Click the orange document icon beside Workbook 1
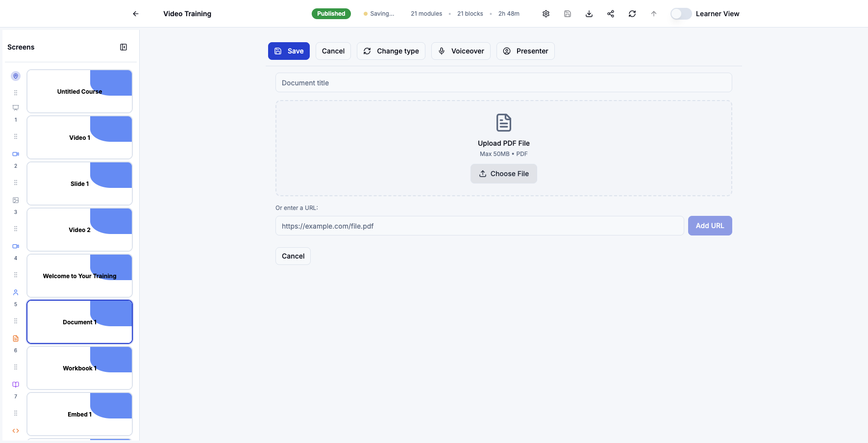 tap(16, 339)
